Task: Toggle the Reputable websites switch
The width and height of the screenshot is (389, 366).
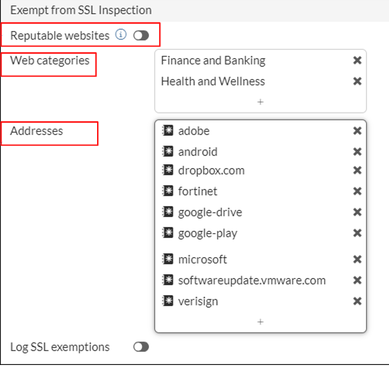Action: pyautogui.click(x=141, y=35)
